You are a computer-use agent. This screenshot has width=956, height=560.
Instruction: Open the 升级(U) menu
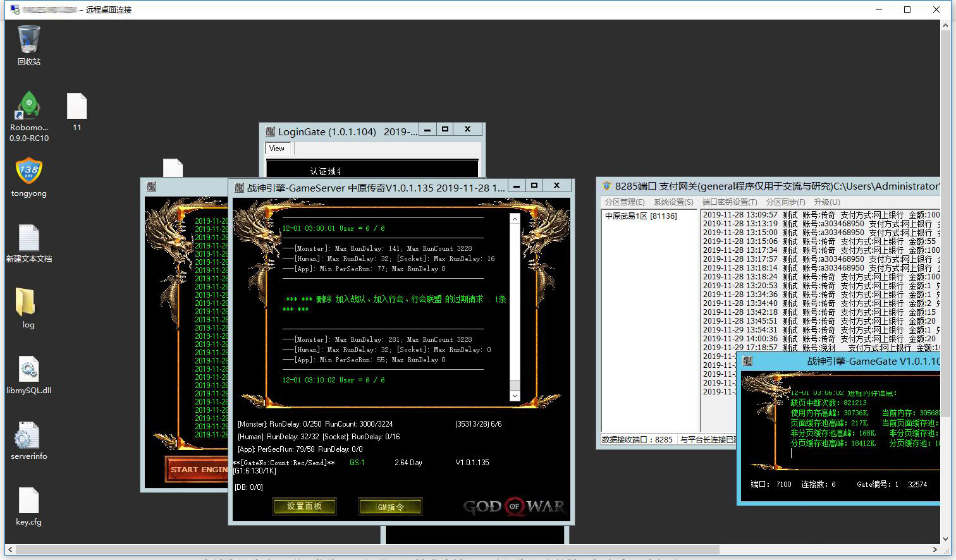click(826, 202)
